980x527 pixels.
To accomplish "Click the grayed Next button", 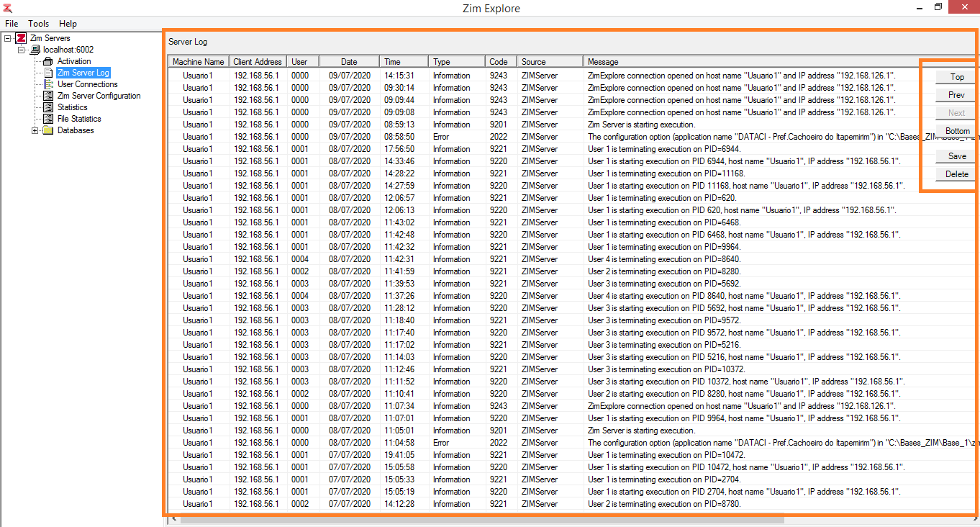I will (956, 113).
